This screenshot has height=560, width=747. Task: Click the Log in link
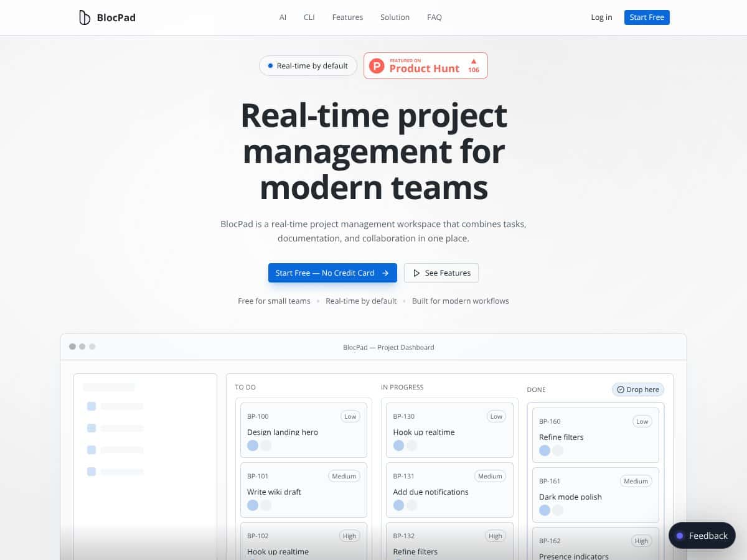pyautogui.click(x=601, y=17)
